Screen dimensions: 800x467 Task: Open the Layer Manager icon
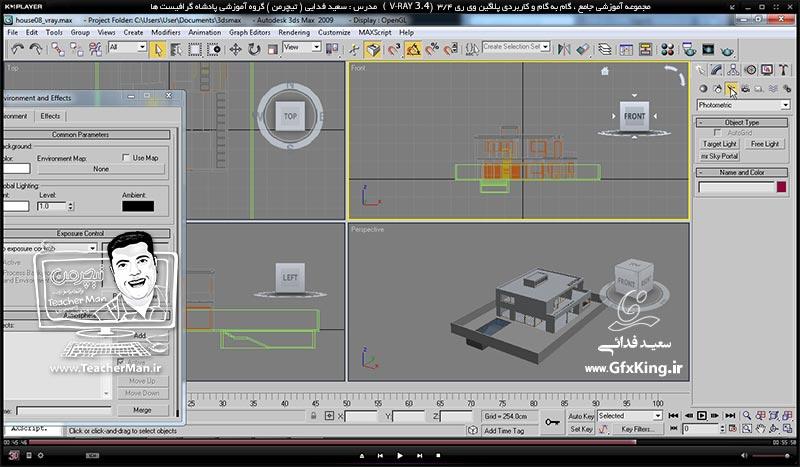pyautogui.click(x=605, y=50)
